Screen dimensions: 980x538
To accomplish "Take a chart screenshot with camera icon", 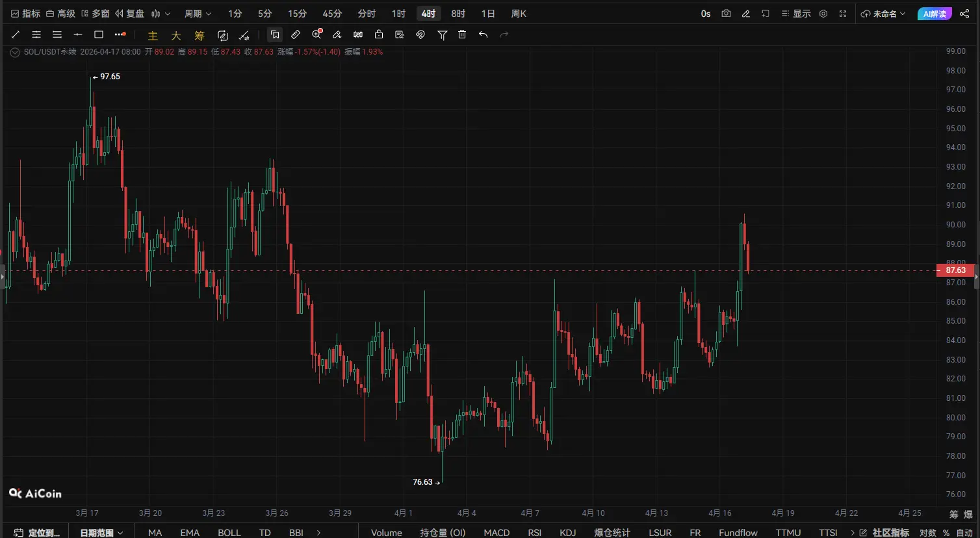I will click(x=726, y=14).
